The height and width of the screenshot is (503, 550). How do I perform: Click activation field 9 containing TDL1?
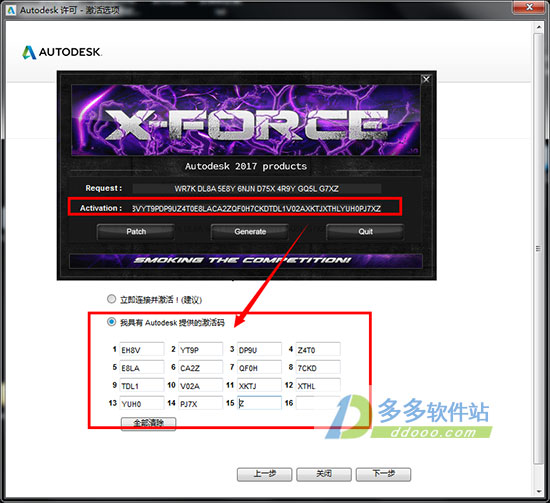tap(142, 385)
